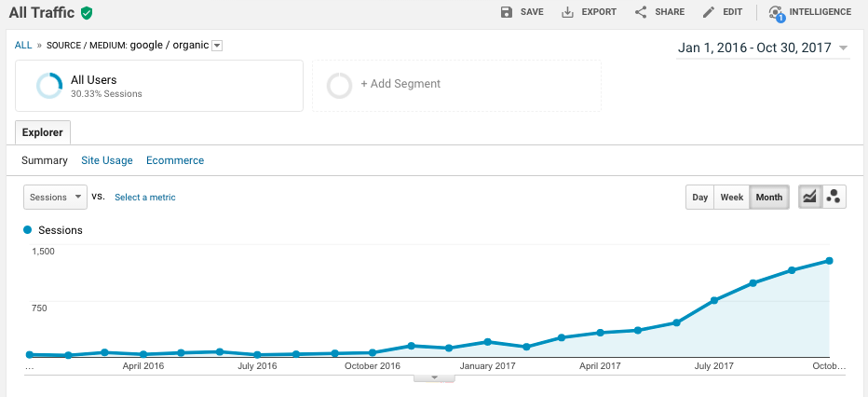Click the Add Segment box
The width and height of the screenshot is (868, 397).
tap(456, 85)
